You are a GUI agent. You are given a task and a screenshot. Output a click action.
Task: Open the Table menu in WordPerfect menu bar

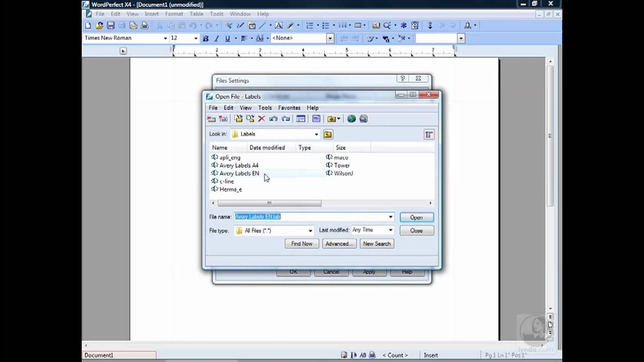coord(196,14)
